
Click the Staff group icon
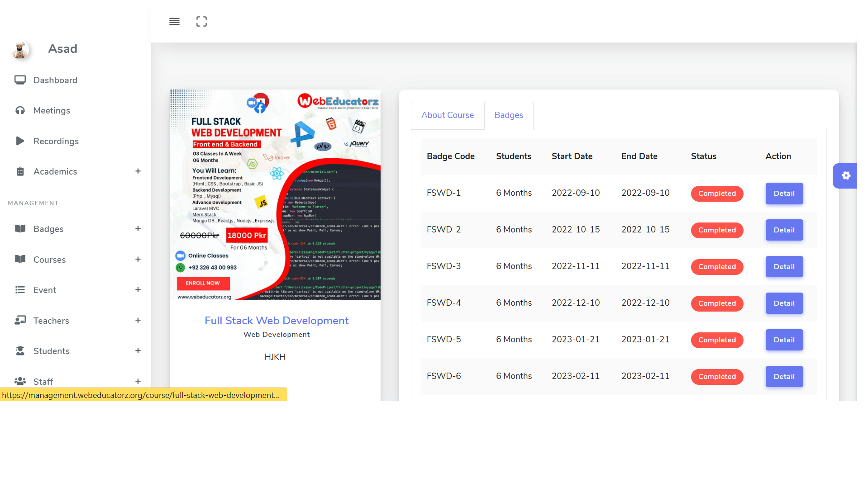[20, 381]
